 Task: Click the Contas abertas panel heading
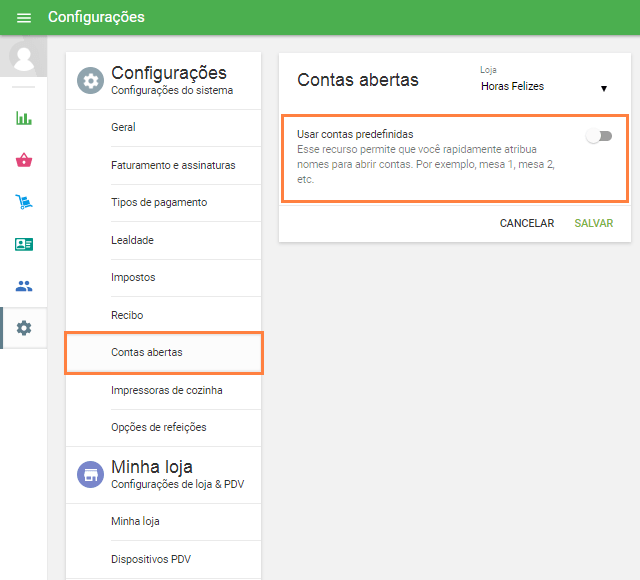[358, 80]
